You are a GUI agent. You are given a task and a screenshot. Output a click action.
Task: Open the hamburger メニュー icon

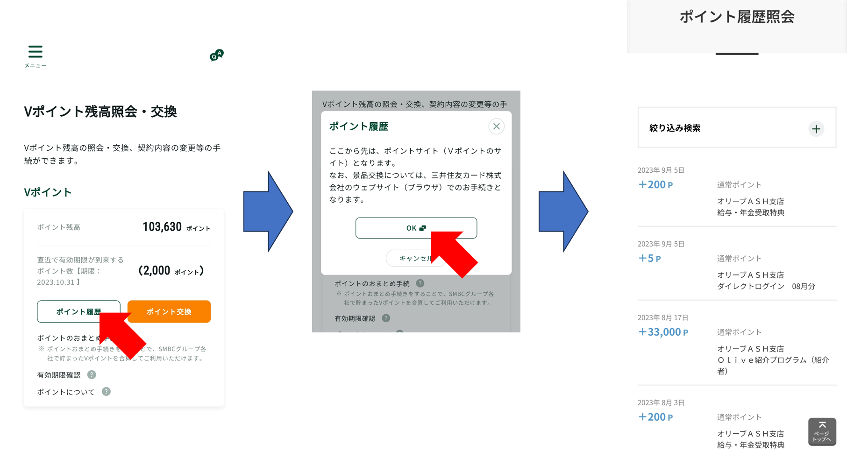tap(35, 52)
